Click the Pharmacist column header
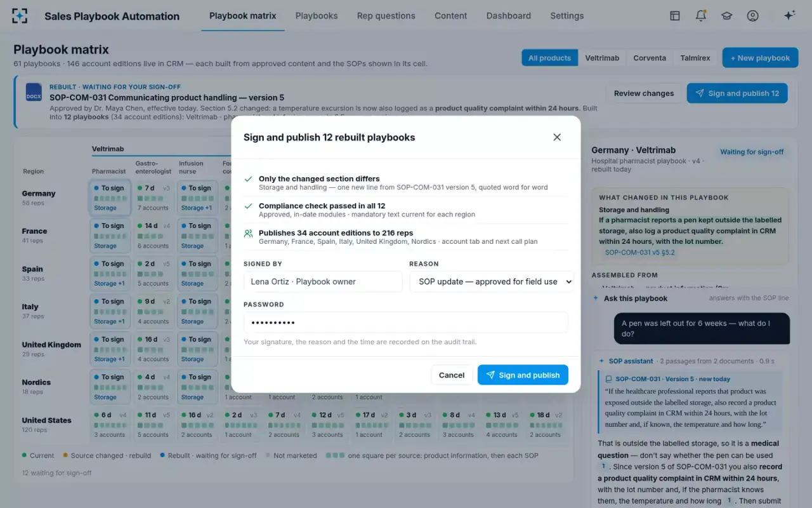The image size is (812, 508). tap(109, 171)
